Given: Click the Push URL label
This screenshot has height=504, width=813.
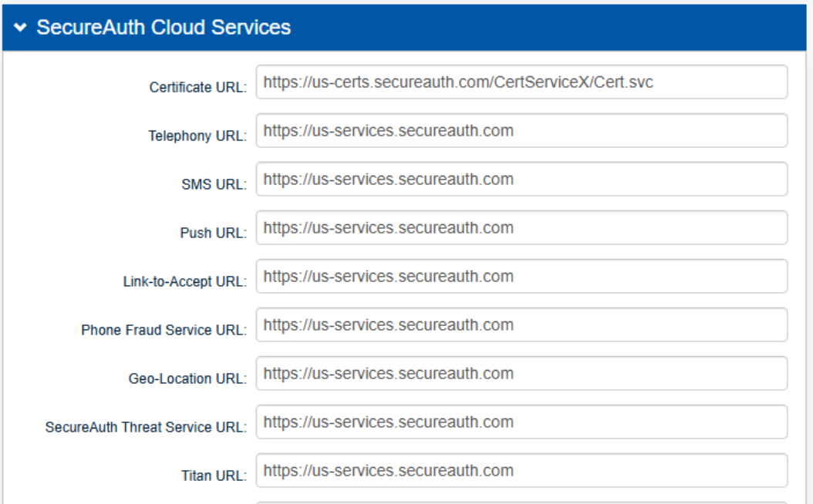Looking at the screenshot, I should 214,233.
